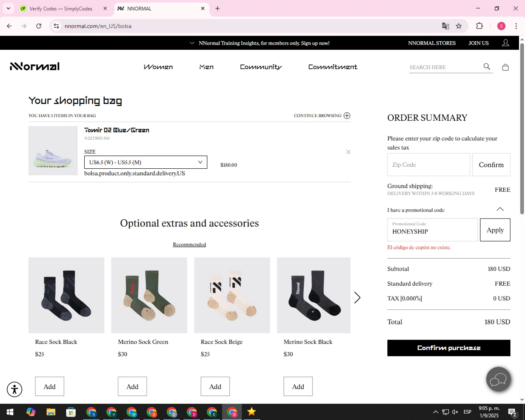Click the Tomir 02 Blue/Green title
The image size is (525, 420).
pyautogui.click(x=117, y=130)
